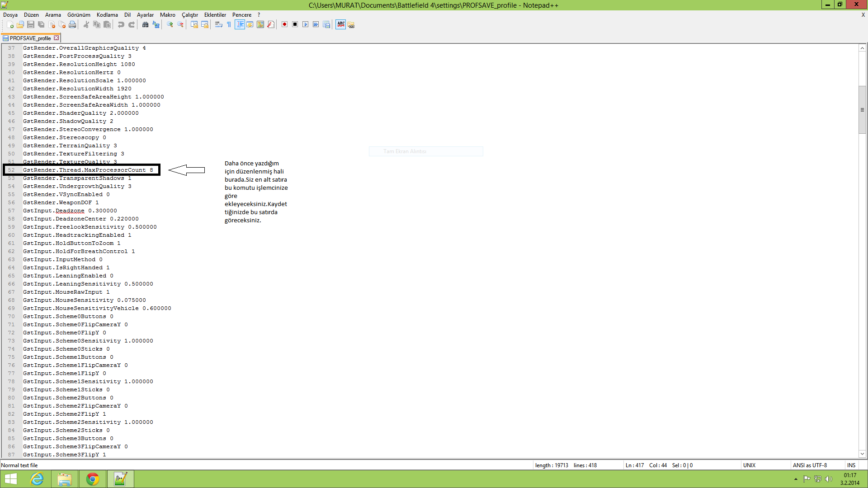Click the Open file toolbar icon

click(20, 24)
